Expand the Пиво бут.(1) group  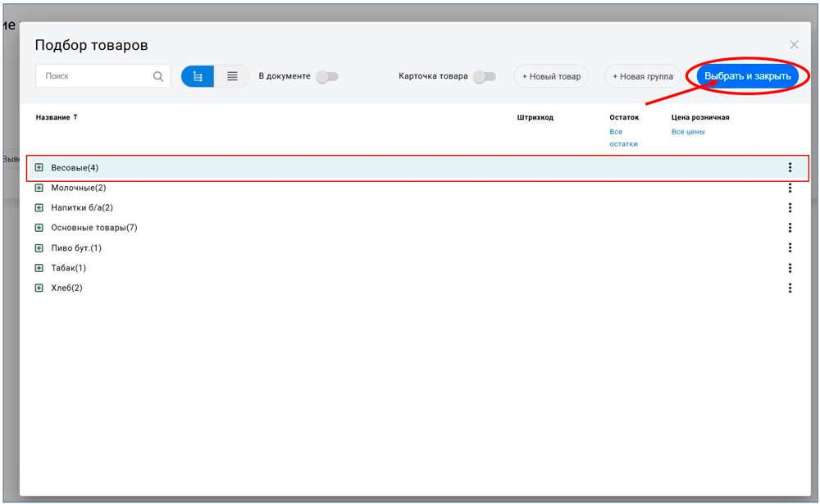pos(39,248)
